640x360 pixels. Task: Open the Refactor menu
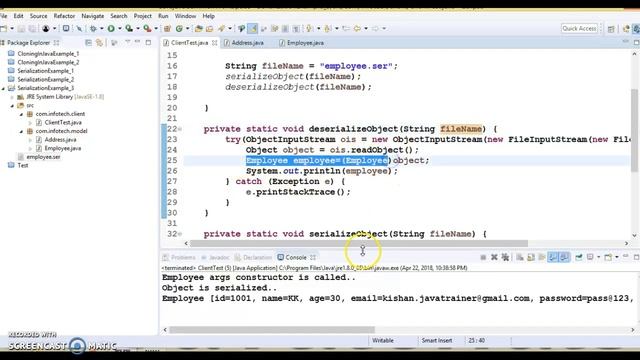click(64, 16)
